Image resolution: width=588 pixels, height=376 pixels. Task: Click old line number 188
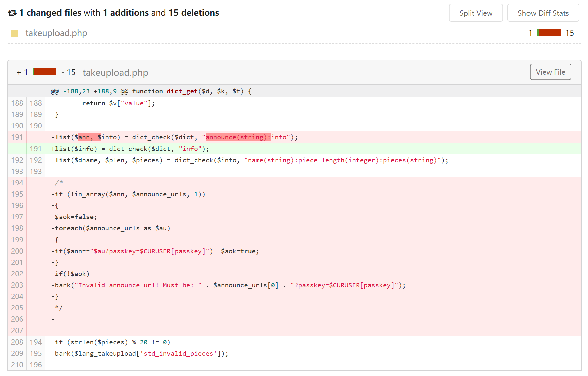coord(17,103)
